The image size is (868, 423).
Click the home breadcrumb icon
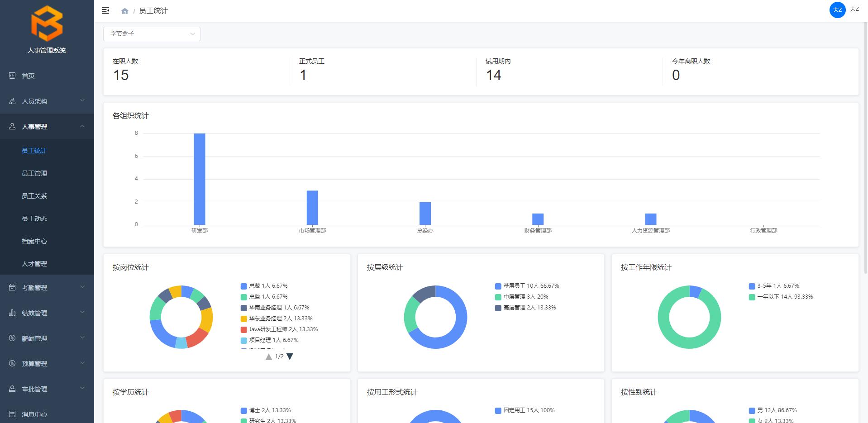(125, 11)
